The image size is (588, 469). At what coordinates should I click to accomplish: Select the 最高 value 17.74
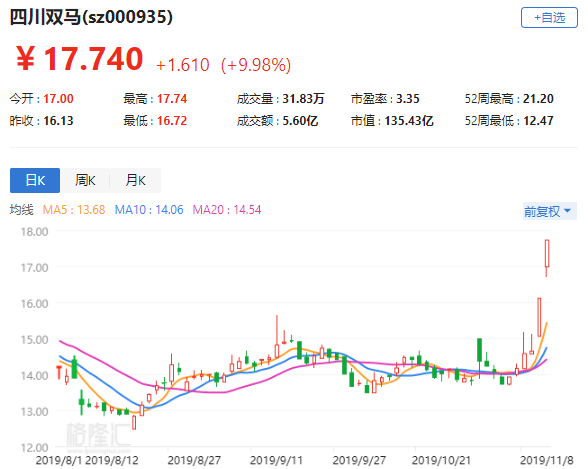click(x=172, y=99)
